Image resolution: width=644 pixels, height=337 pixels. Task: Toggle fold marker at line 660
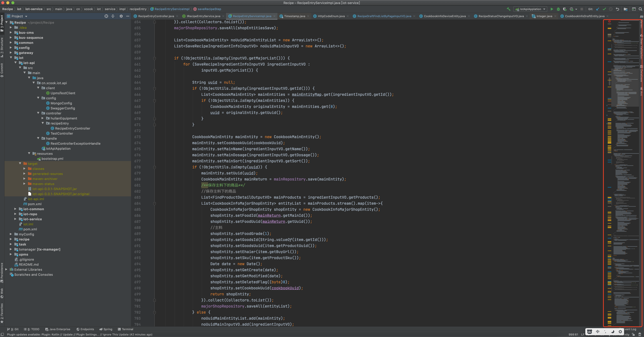pyautogui.click(x=154, y=58)
